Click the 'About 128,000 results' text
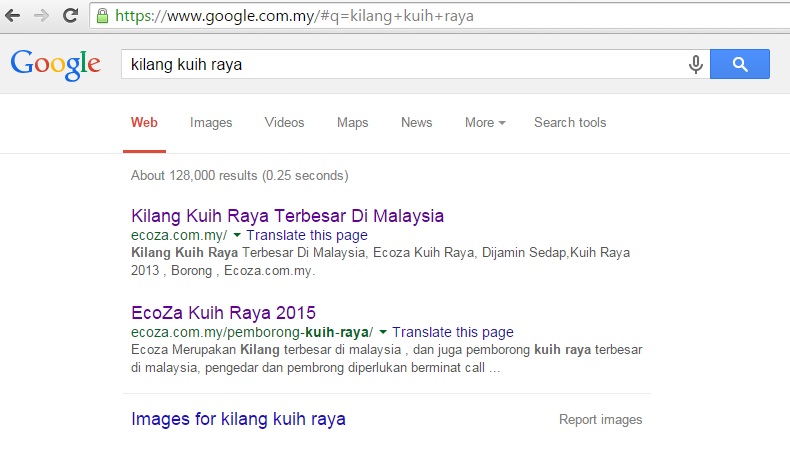This screenshot has width=790, height=452. [240, 175]
